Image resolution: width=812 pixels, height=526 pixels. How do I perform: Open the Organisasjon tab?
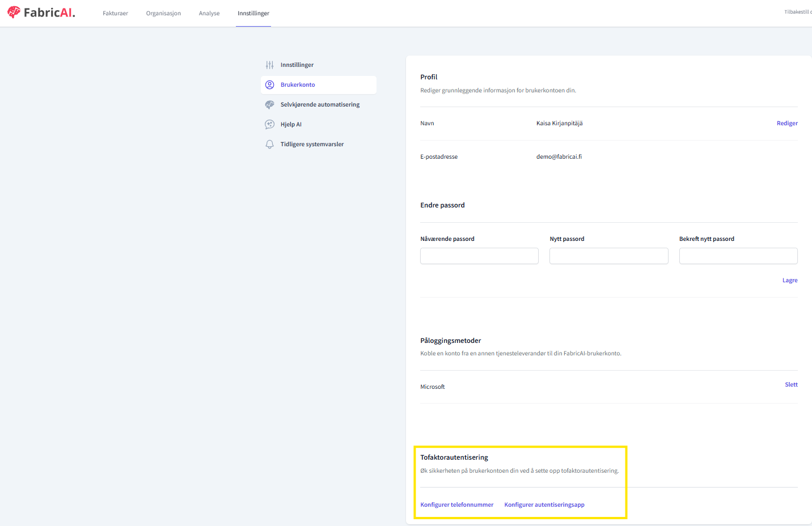tap(163, 14)
